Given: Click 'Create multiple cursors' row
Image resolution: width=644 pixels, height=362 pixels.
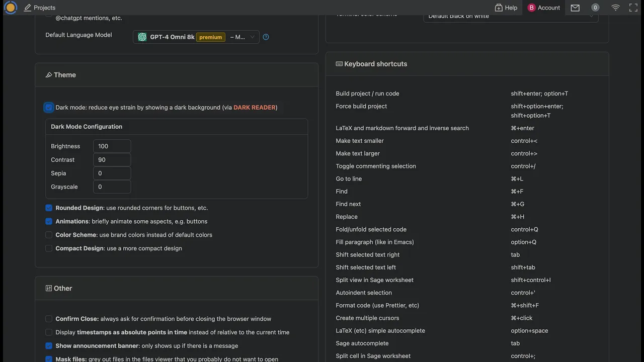Looking at the screenshot, I should tap(467, 318).
